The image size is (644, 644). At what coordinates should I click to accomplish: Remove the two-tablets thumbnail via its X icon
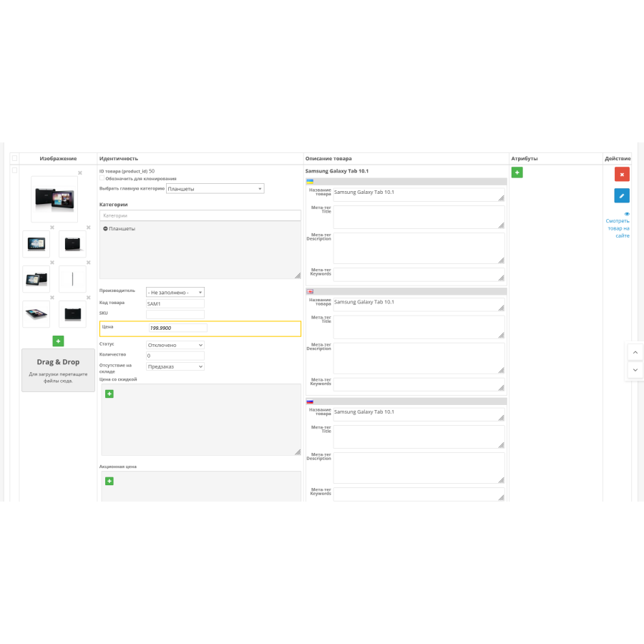[x=52, y=263]
